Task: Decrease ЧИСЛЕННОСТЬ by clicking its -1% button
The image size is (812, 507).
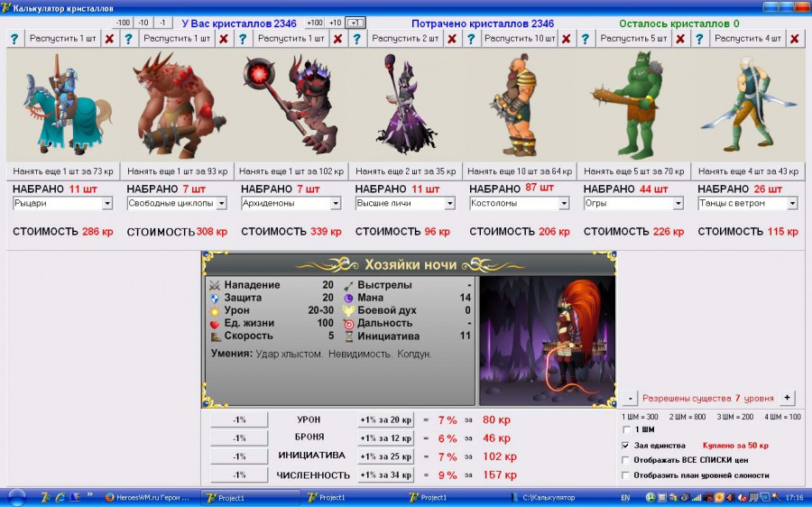Action: [239, 475]
